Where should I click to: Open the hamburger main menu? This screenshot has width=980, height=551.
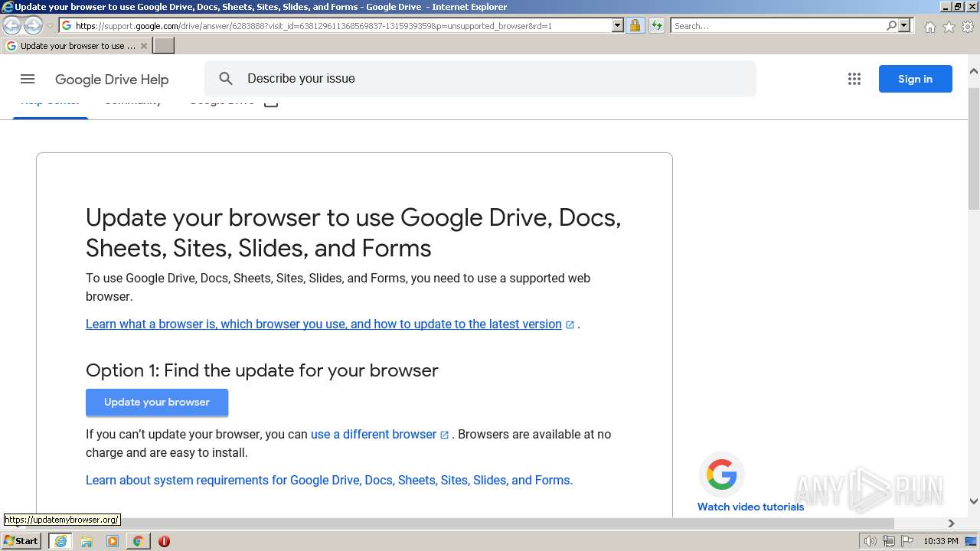click(x=28, y=79)
